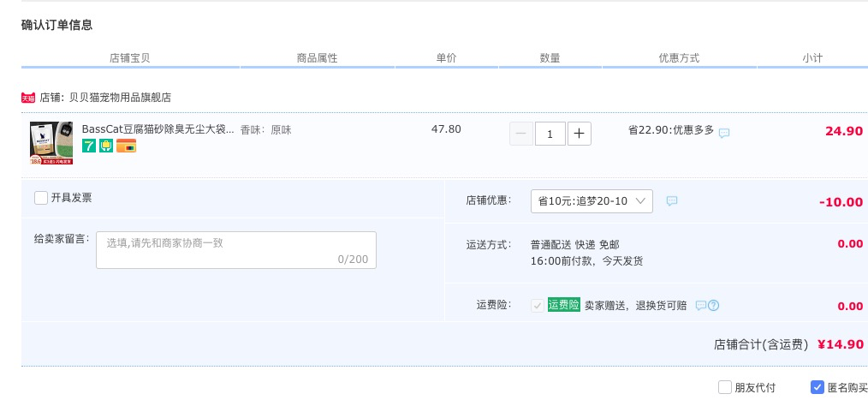This screenshot has width=868, height=400.
Task: Click the 店铺合计(含运费) label
Action: point(761,344)
